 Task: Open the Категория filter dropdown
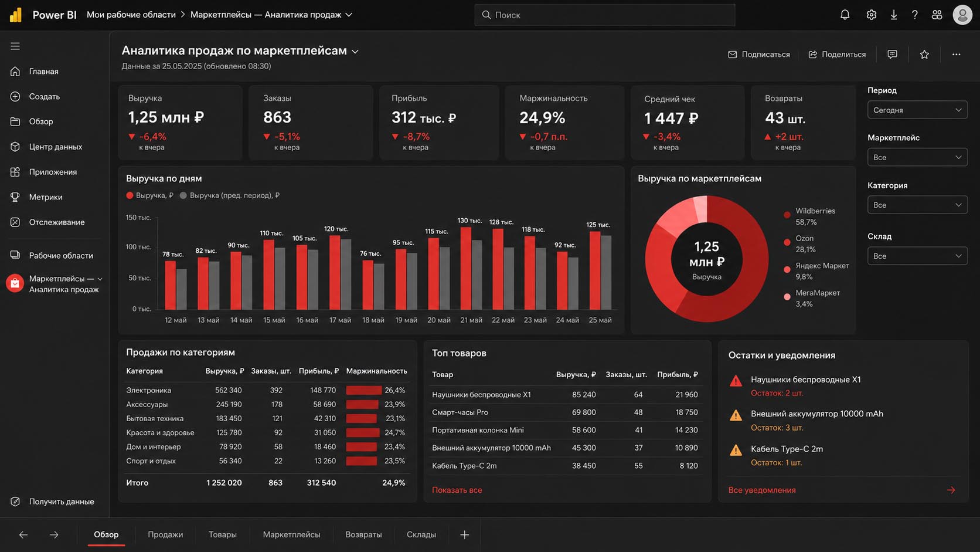[917, 205]
